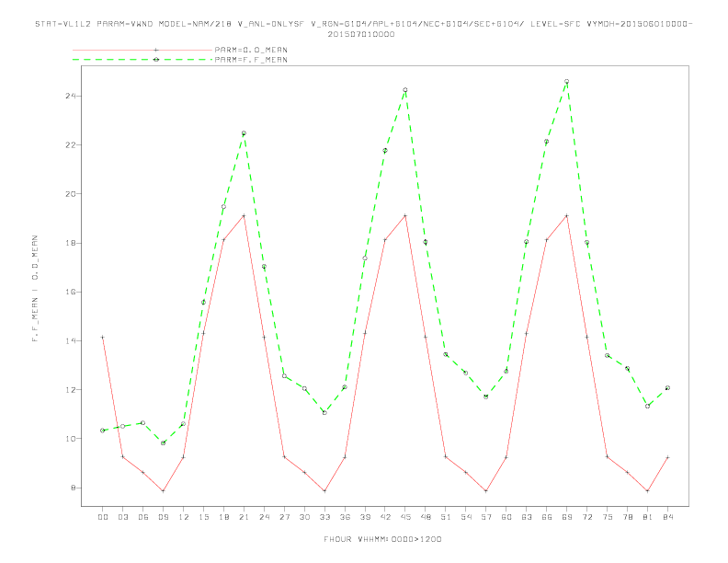The width and height of the screenshot is (728, 563).
Task: Click x-axis tick label 30
Action: pyautogui.click(x=304, y=517)
